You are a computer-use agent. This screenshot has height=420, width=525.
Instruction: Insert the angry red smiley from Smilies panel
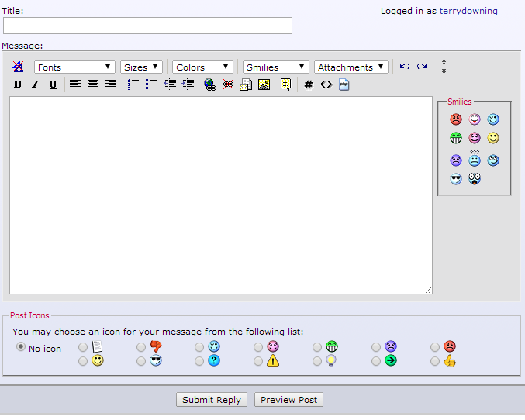coord(456,119)
